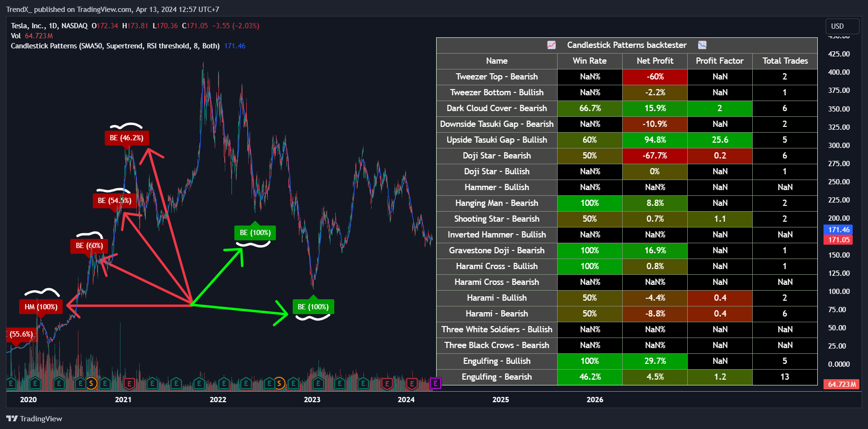
Task: Click the purple E upcoming earnings marker
Action: click(435, 383)
